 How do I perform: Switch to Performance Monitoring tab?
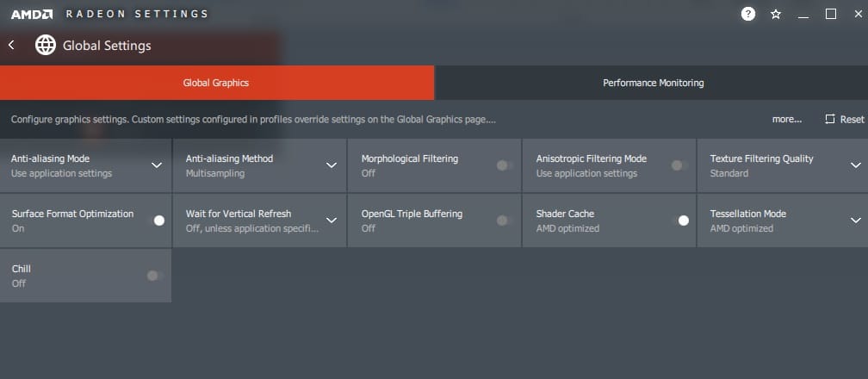[653, 83]
